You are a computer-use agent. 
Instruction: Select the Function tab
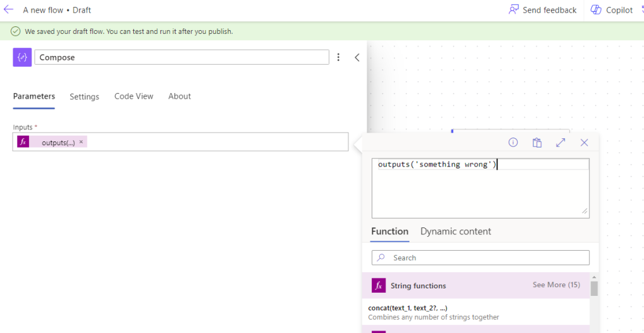(390, 231)
